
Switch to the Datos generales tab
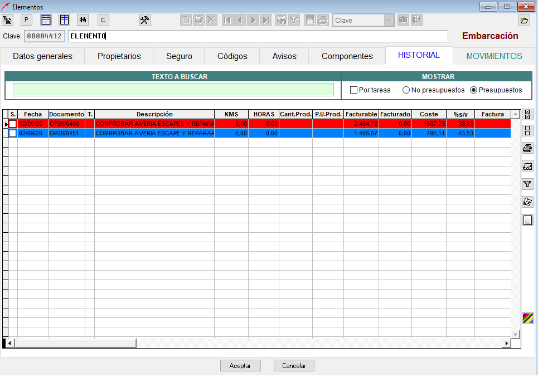(x=42, y=56)
